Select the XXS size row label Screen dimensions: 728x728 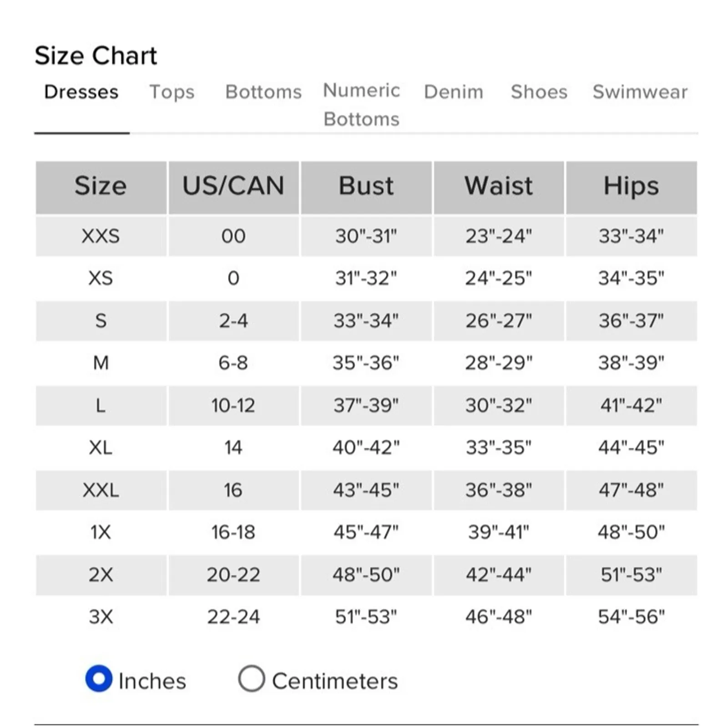coord(101,236)
